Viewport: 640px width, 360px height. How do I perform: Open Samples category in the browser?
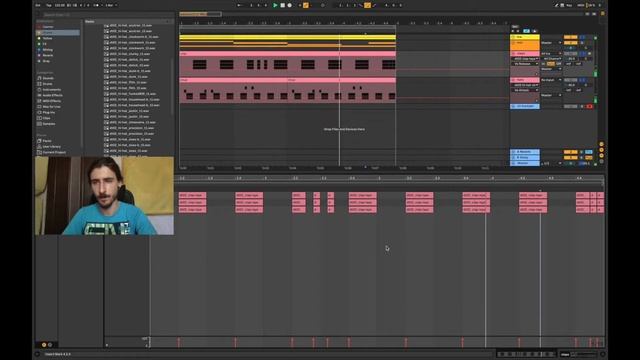(x=49, y=124)
